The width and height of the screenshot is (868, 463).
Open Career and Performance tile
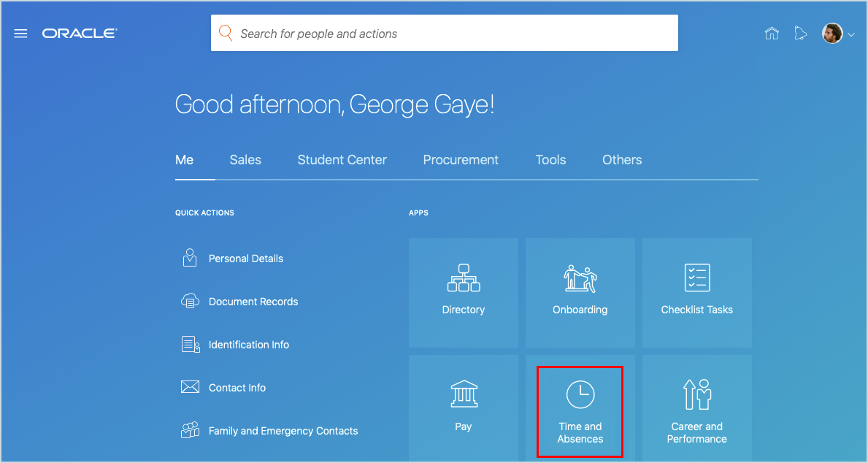pyautogui.click(x=696, y=412)
